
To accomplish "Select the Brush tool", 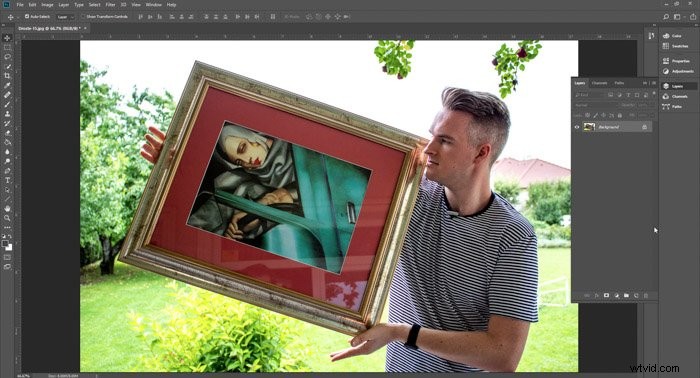I will click(7, 104).
